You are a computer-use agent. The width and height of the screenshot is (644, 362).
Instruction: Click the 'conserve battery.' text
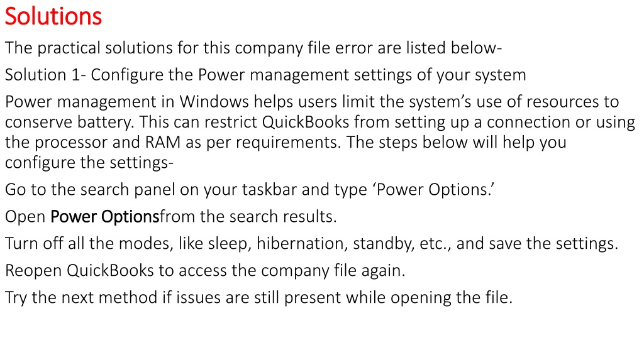(x=69, y=123)
